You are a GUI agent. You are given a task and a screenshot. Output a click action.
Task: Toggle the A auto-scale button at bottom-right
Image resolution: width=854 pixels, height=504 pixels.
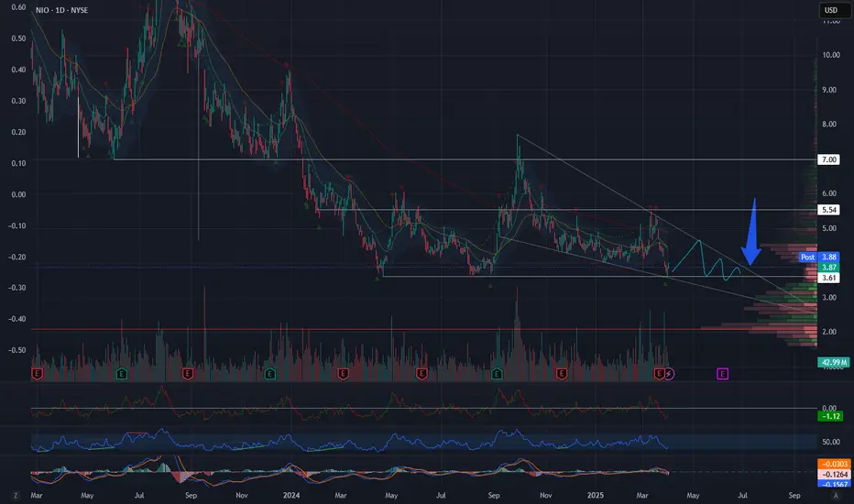point(836,495)
